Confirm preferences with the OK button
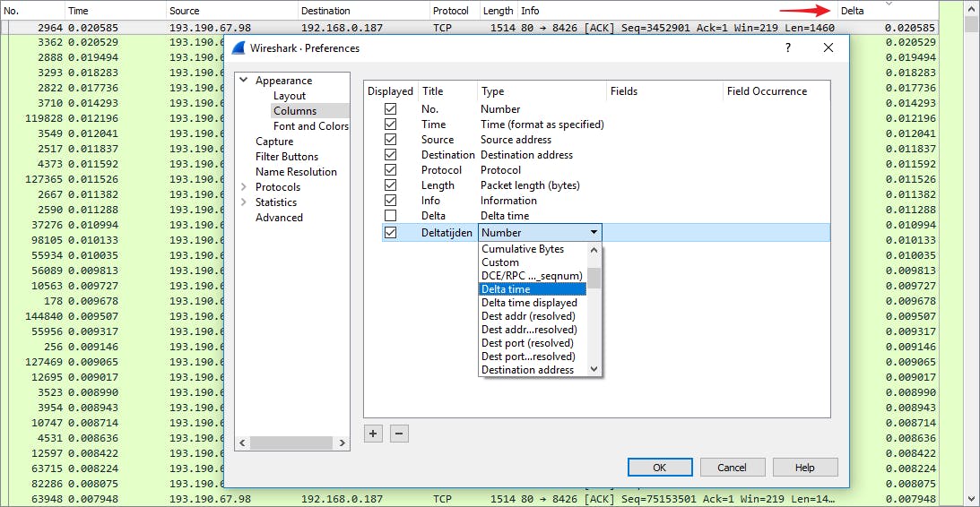Screen dimensions: 980x507 pos(660,467)
